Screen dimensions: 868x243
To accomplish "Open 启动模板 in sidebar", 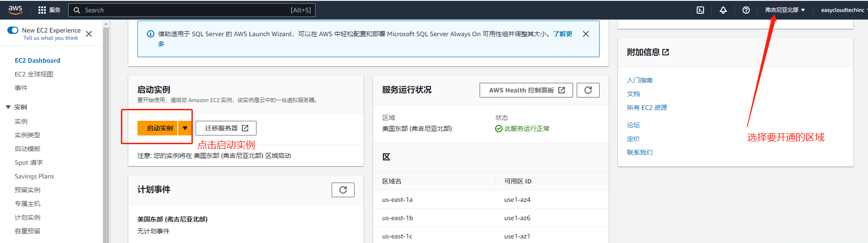I will tap(27, 149).
